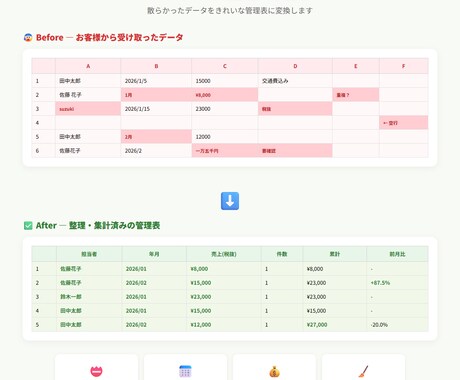Click the highlighted '一万五千円' cell
460x380 pixels.
[x=225, y=151]
